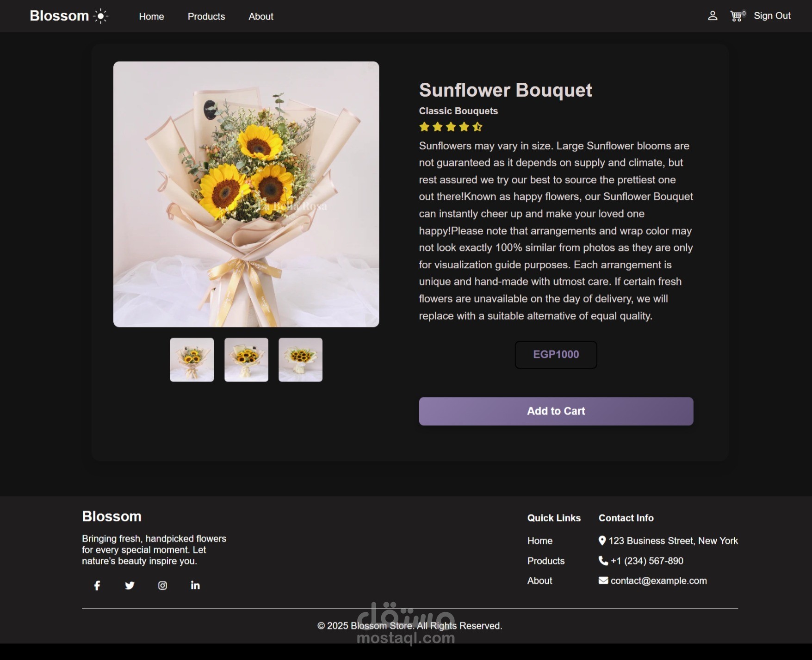Click the star rating row
The width and height of the screenshot is (812, 660).
click(451, 127)
